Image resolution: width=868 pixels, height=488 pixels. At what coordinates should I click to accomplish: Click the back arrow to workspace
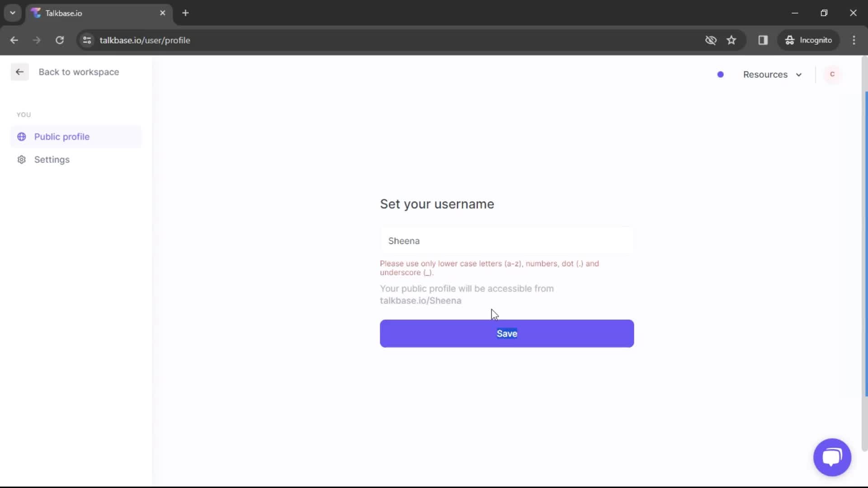[19, 71]
